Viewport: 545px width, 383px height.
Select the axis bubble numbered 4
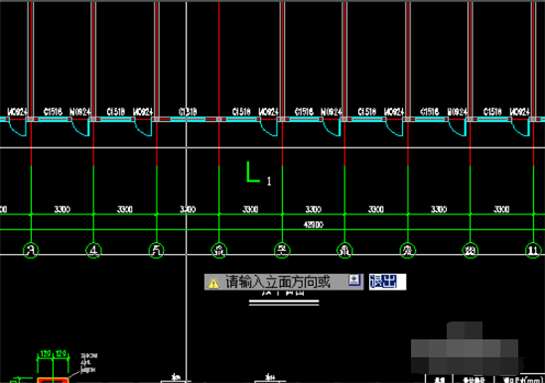click(93, 250)
